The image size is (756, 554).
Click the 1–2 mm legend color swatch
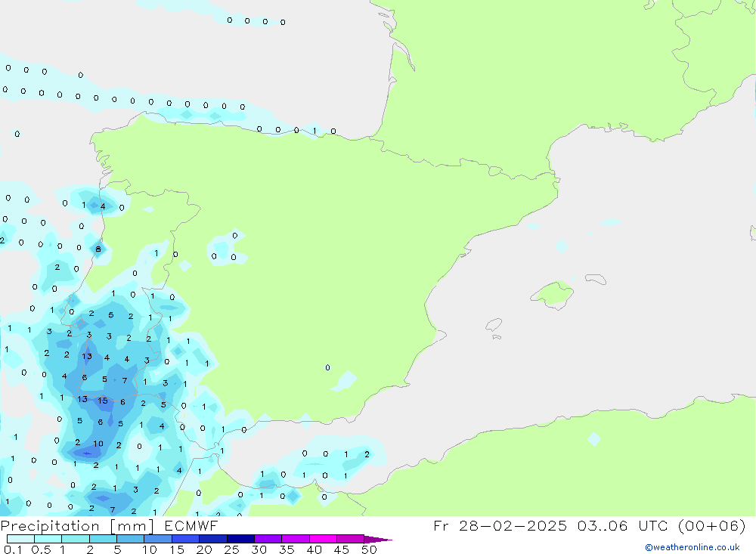point(76,539)
